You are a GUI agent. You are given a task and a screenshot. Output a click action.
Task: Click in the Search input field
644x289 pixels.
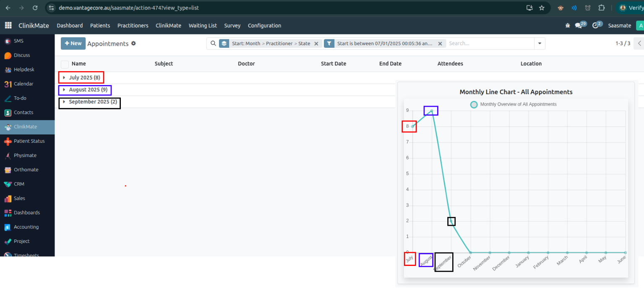tap(489, 44)
